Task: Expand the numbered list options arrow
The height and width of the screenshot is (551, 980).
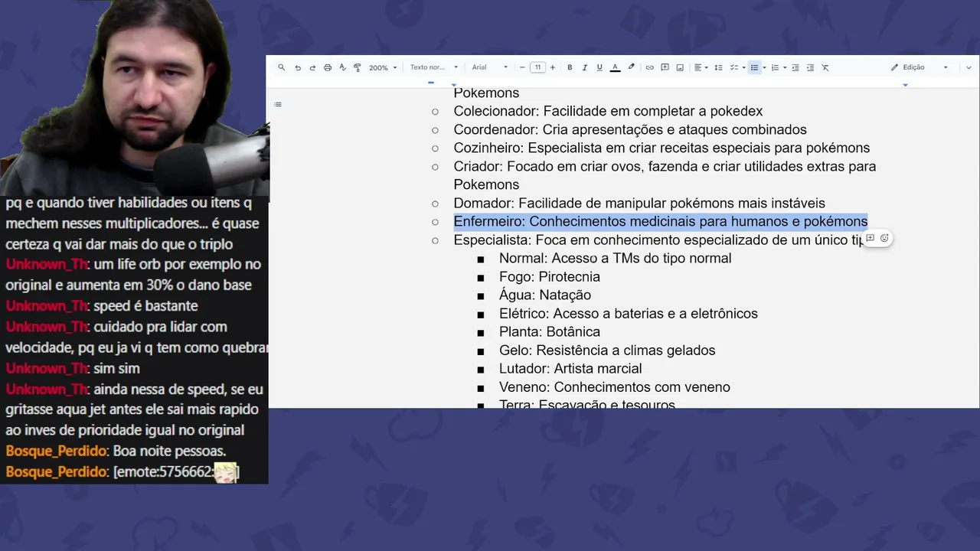Action: coord(785,67)
